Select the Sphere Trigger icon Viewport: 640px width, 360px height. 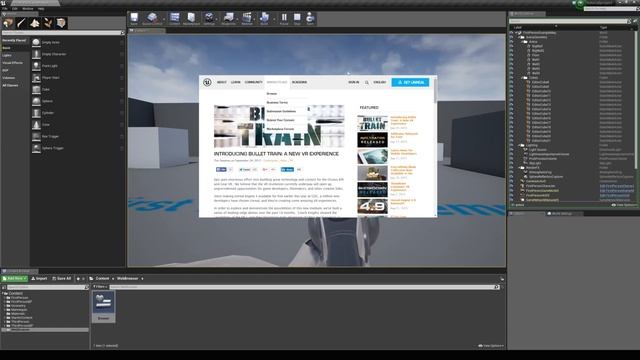tap(36, 148)
